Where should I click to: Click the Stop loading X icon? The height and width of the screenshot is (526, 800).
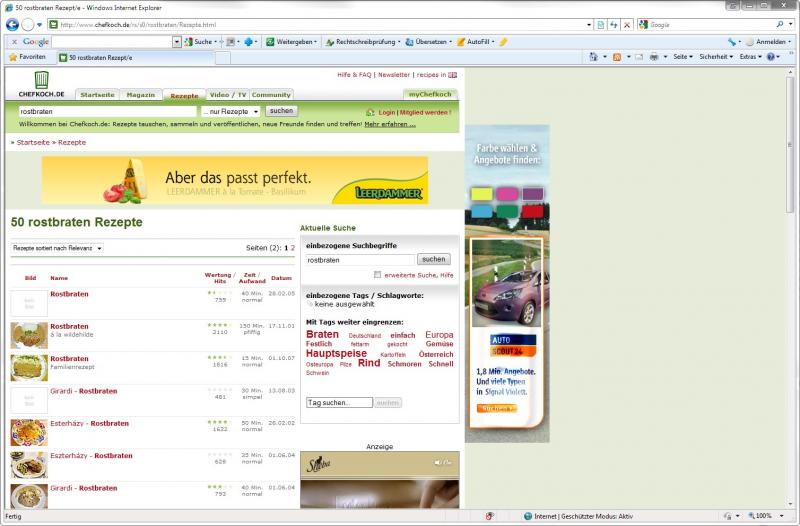(627, 24)
